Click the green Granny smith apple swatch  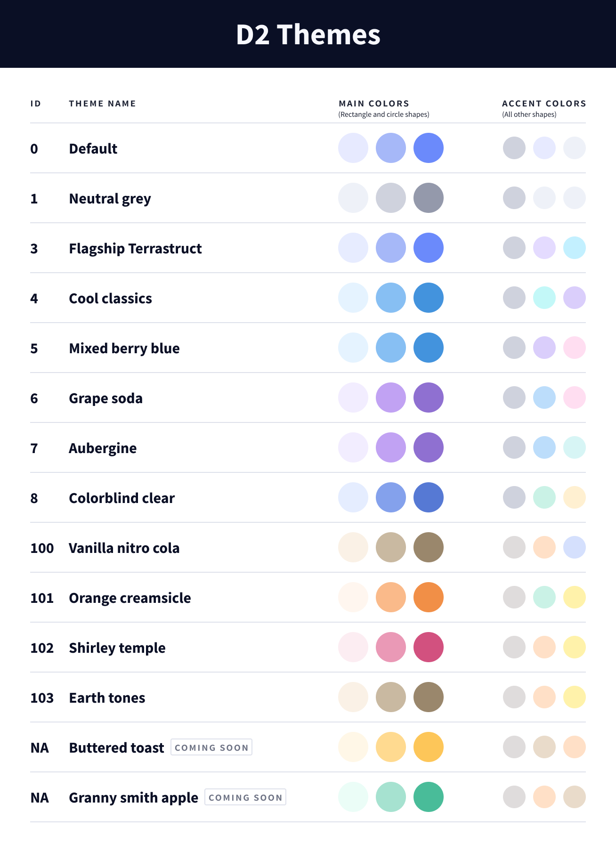pyautogui.click(x=428, y=797)
